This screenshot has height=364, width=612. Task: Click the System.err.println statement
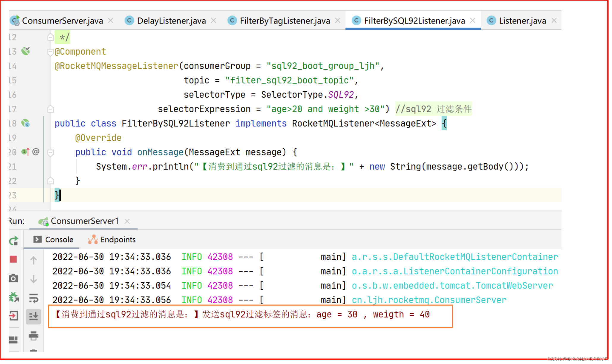[312, 166]
